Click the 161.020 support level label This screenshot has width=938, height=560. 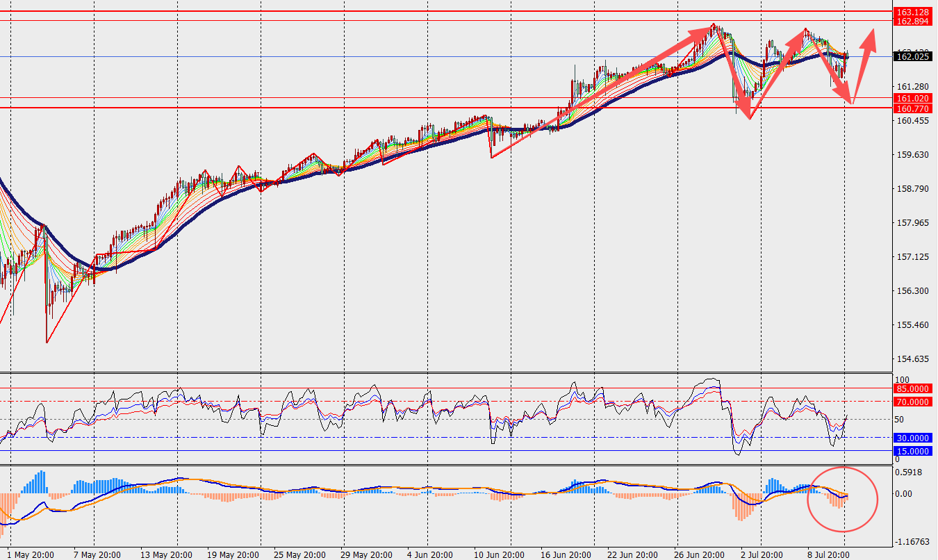click(913, 99)
